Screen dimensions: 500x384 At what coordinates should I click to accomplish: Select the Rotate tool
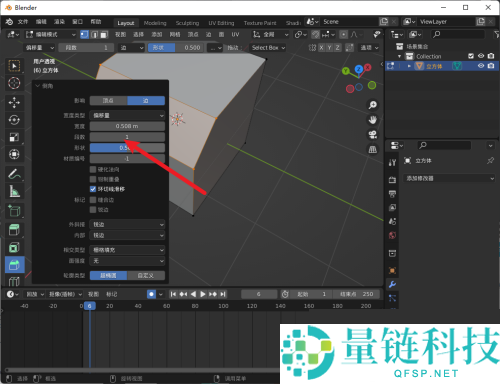pyautogui.click(x=14, y=120)
